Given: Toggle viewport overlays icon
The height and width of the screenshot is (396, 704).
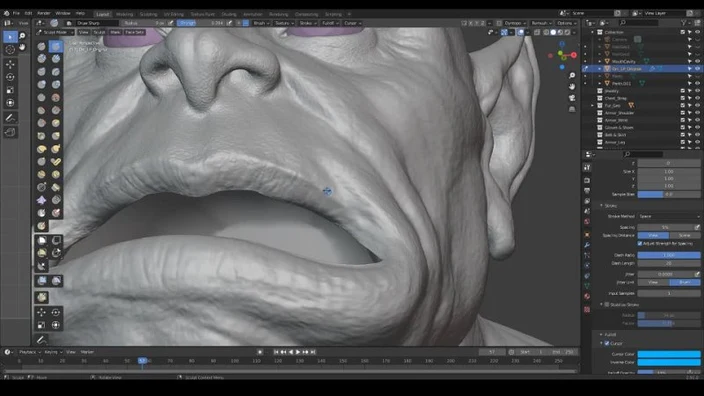Looking at the screenshot, I should [521, 32].
